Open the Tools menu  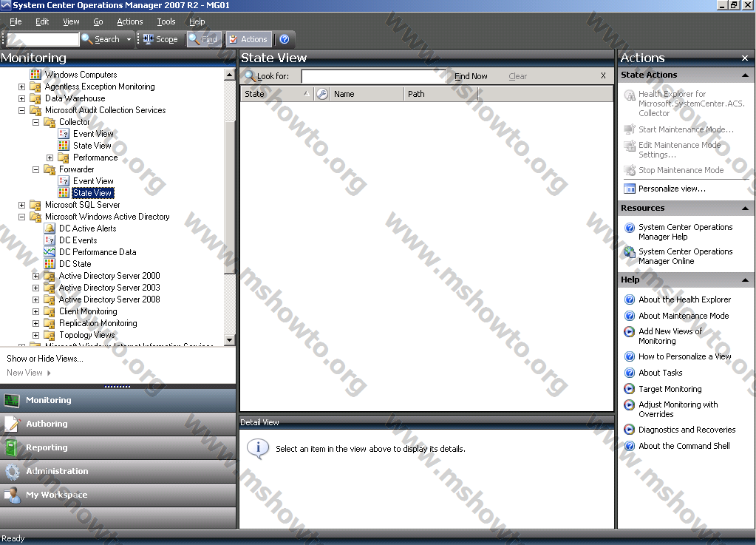166,21
